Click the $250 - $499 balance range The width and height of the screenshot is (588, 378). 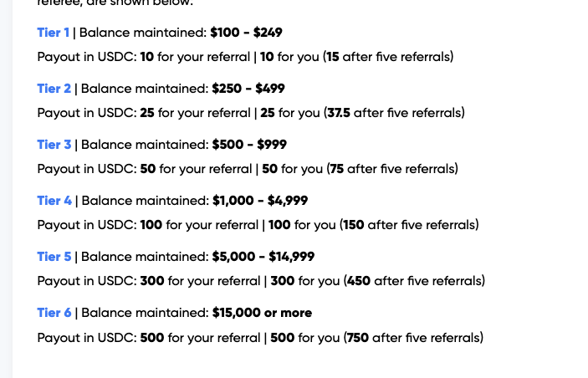click(x=248, y=89)
